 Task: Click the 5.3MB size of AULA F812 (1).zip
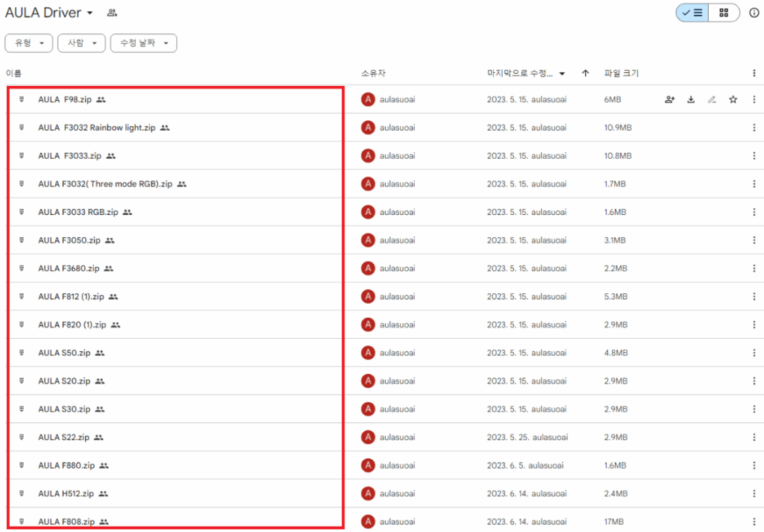point(616,296)
